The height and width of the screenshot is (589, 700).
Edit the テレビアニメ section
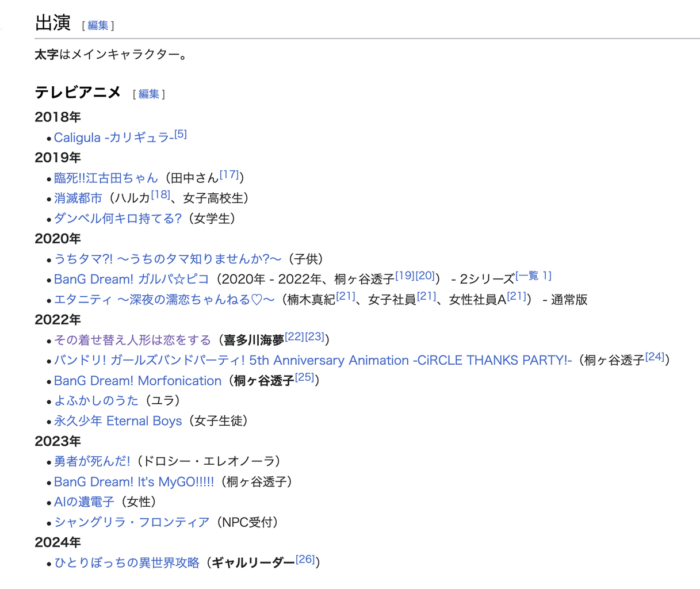tap(149, 94)
